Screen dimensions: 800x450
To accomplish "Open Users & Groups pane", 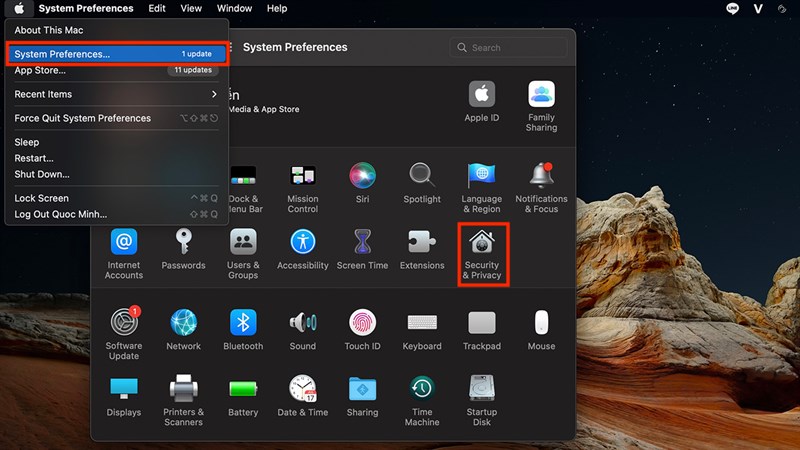I will point(243,254).
